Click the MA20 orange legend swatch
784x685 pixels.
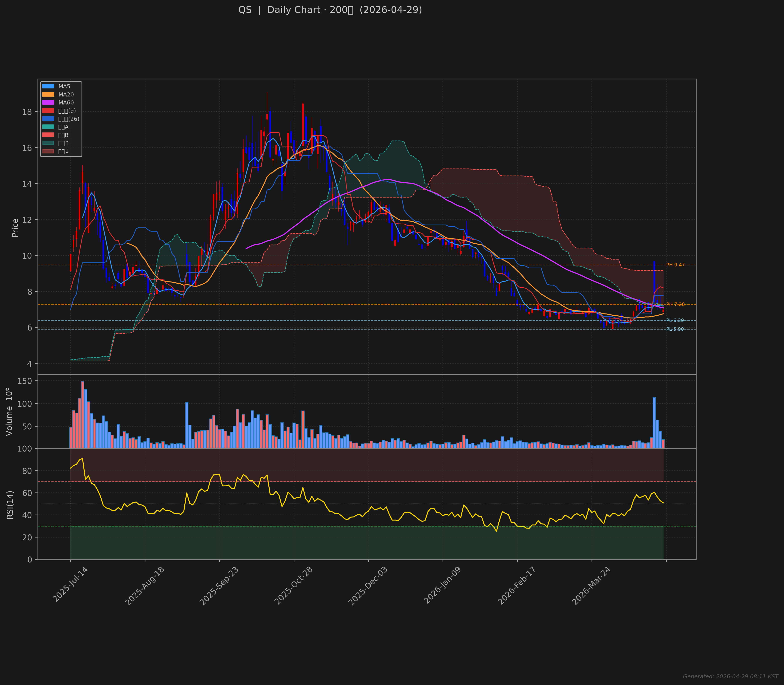(x=48, y=94)
